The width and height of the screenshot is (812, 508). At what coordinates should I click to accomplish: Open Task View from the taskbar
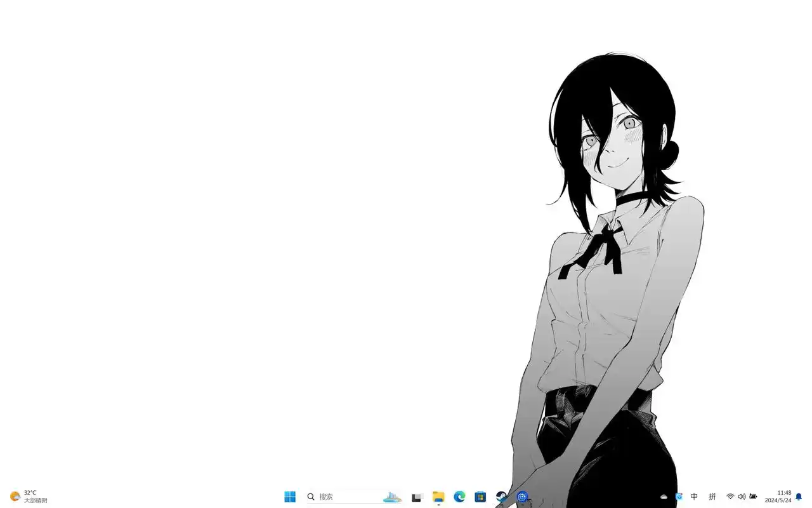click(x=417, y=497)
